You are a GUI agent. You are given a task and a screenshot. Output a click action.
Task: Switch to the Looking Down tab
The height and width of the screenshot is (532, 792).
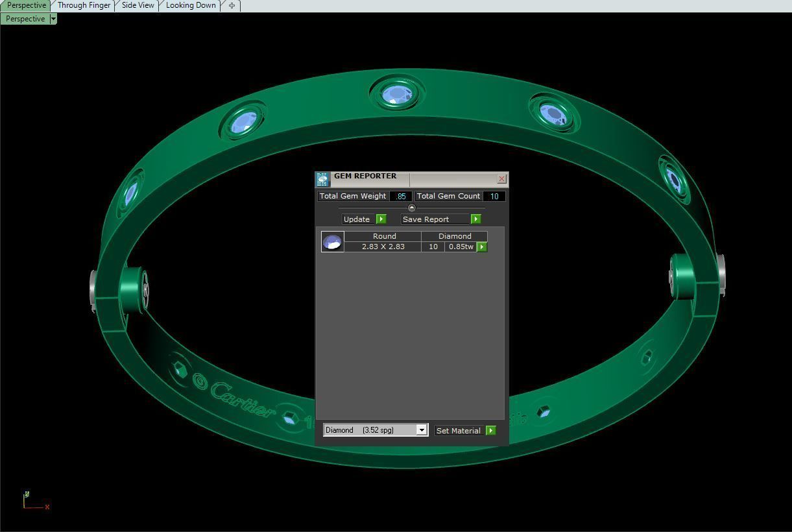[191, 5]
